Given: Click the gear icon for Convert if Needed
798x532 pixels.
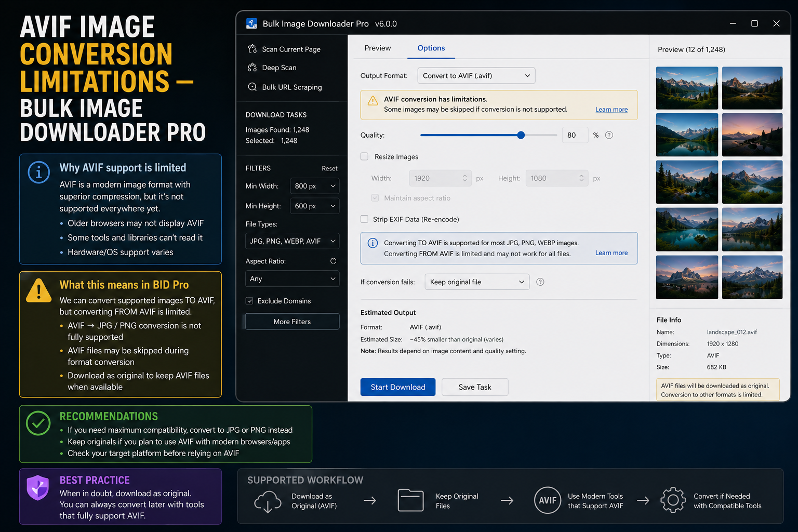Looking at the screenshot, I should 673,500.
